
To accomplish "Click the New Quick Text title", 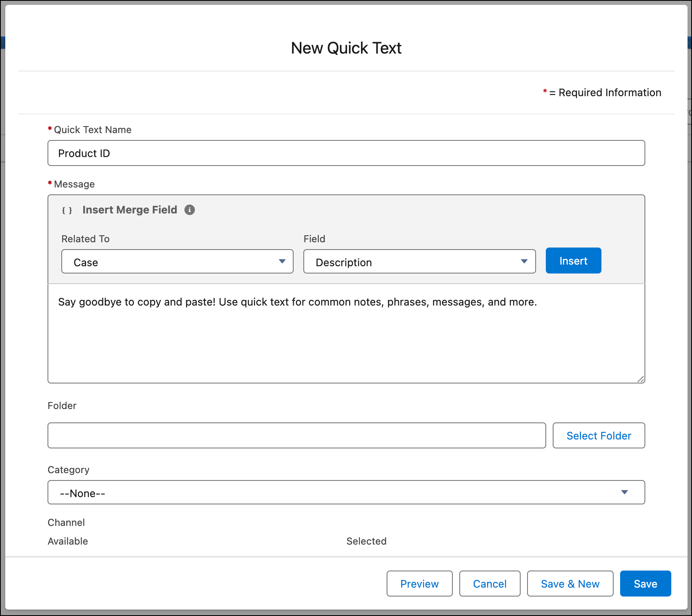I will pos(346,48).
